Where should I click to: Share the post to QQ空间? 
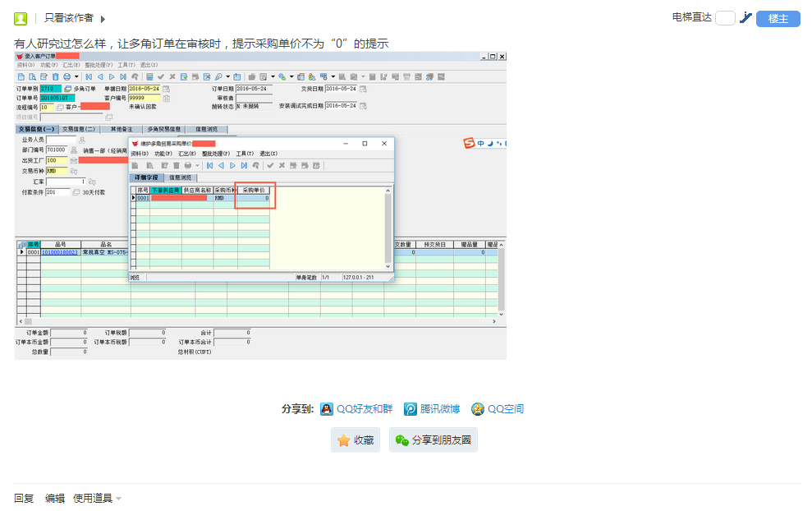click(x=497, y=409)
